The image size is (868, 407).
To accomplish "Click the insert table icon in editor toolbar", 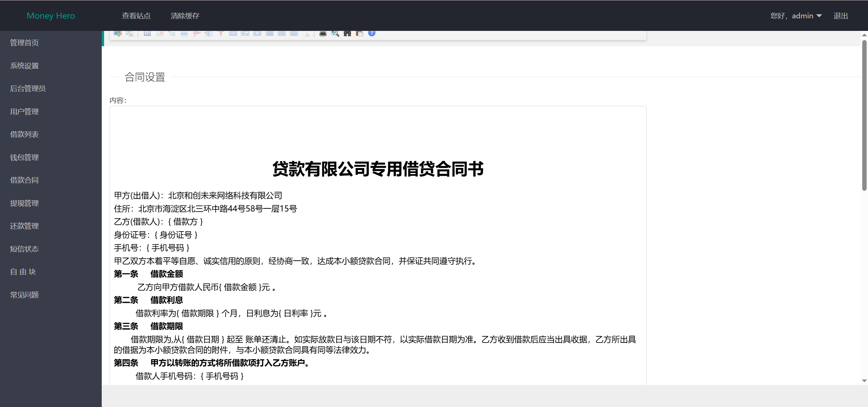I will pyautogui.click(x=147, y=33).
